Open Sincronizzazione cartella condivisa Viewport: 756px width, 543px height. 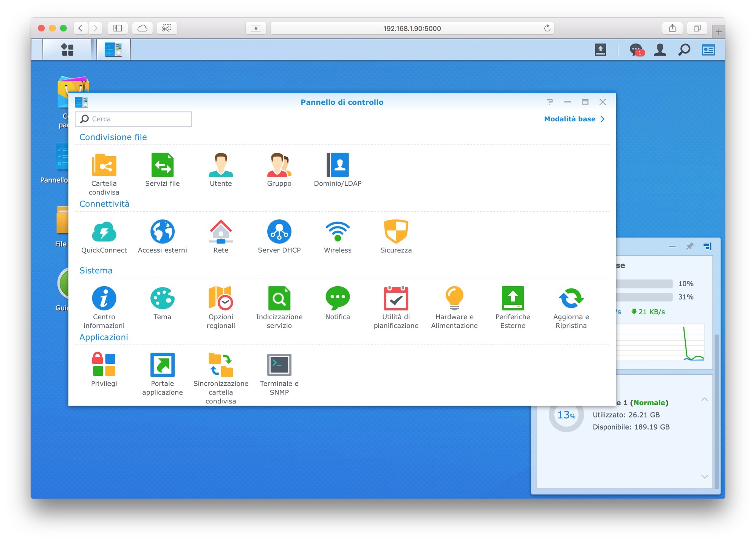click(221, 378)
